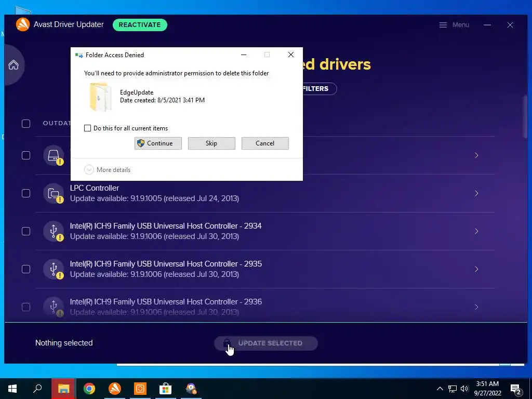Expand More details in the dialog

click(x=107, y=170)
